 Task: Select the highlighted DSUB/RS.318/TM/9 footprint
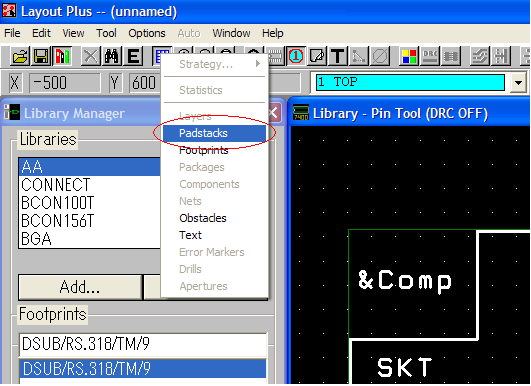point(143,368)
